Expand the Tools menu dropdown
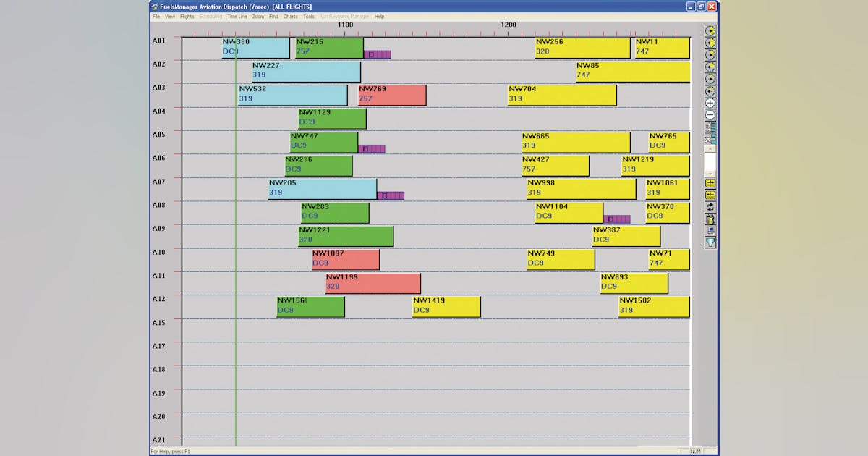 point(309,16)
